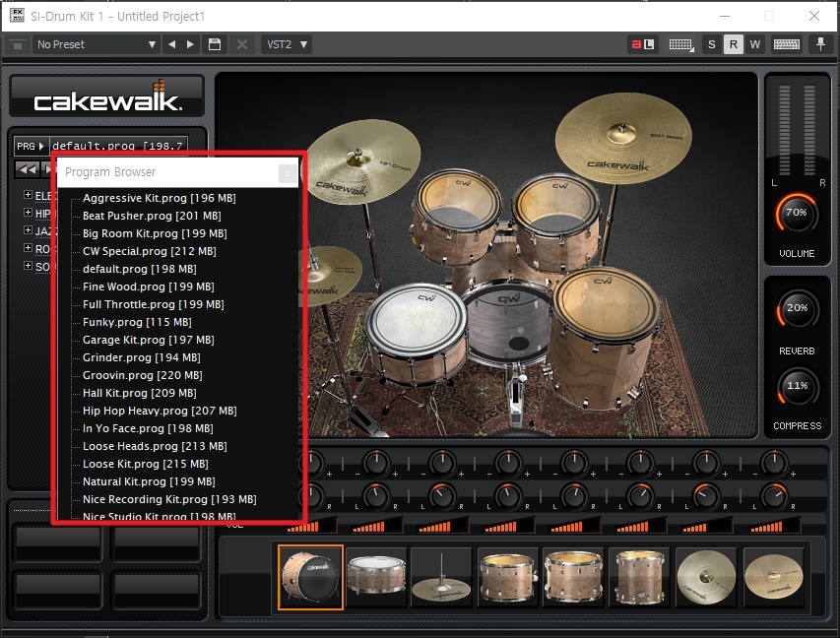This screenshot has height=638, width=840.
Task: Select the first rack tom thumbnail
Action: (508, 577)
